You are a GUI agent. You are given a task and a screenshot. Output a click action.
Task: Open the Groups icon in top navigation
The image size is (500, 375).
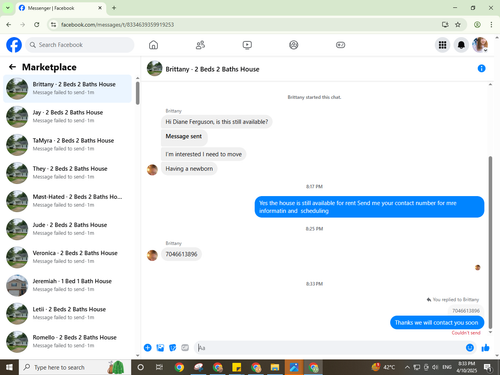(294, 45)
